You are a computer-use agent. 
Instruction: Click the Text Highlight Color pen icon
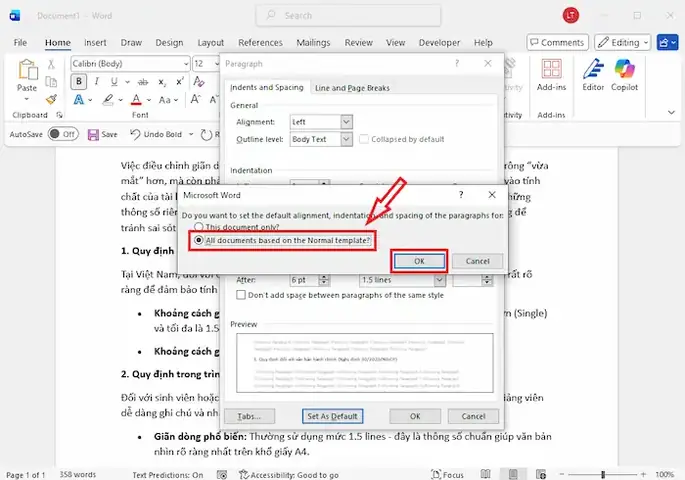coord(108,100)
